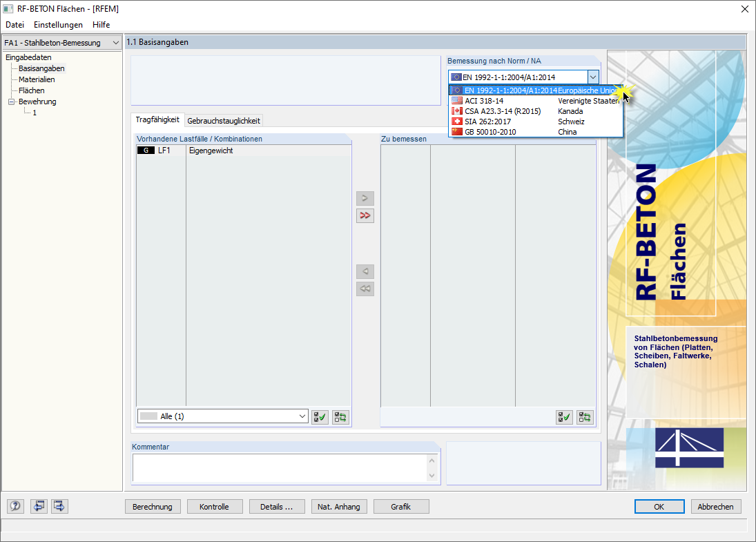
Task: Switch to the Tragfähigkeit tab
Action: (157, 119)
